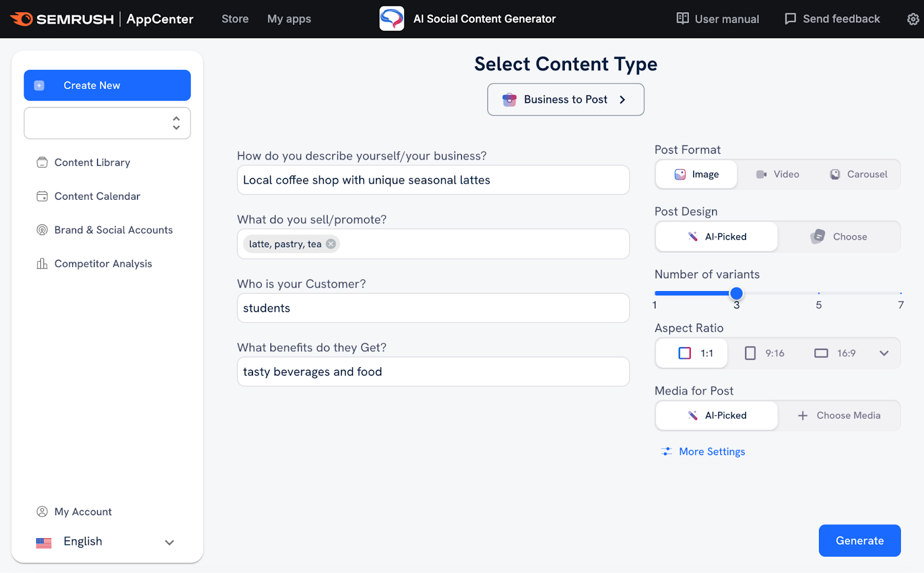Switch to My apps
The image size is (924, 573).
[x=289, y=18]
